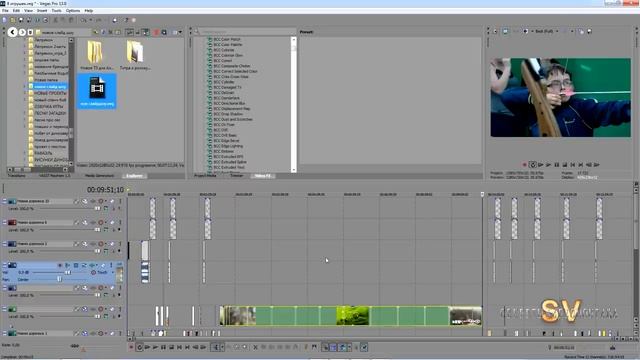Click the Cut icon in main toolbar
The width and height of the screenshot is (640, 360).
tap(56, 20)
